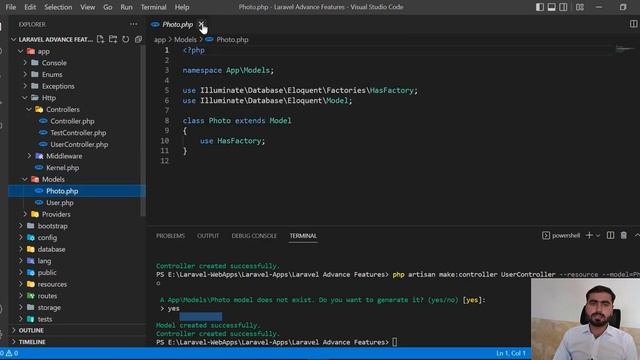Image resolution: width=640 pixels, height=360 pixels.
Task: Switch to the Problems panel tab
Action: tap(170, 236)
